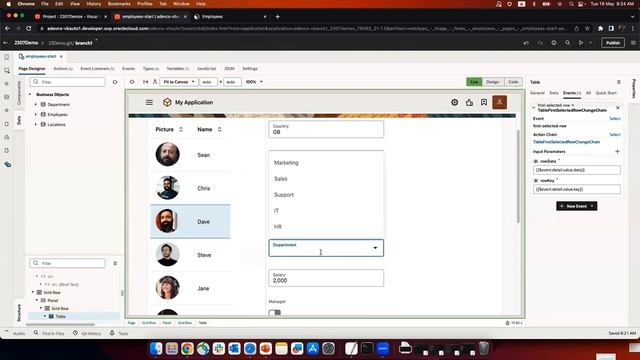Open the Table properties menu icon
The image size is (640, 360).
tap(619, 82)
